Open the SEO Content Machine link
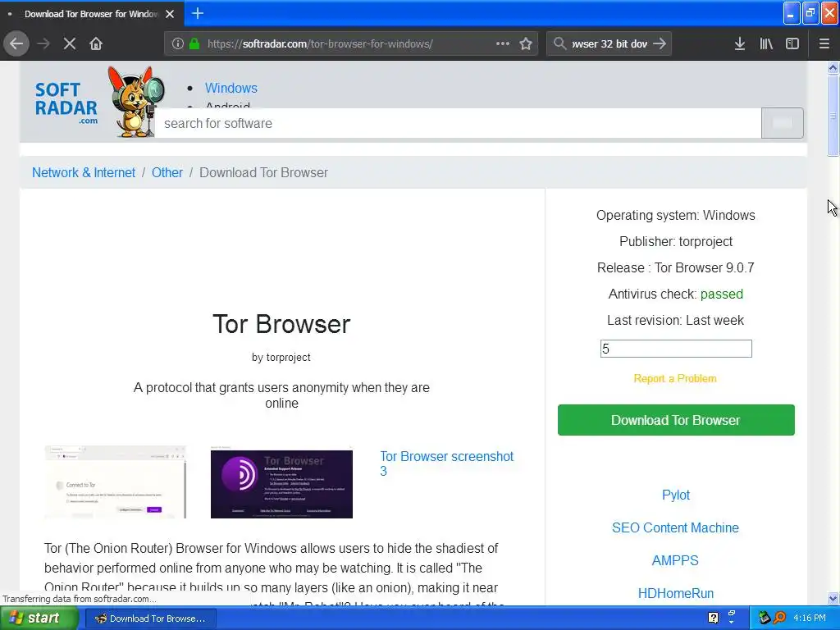840x630 pixels. point(676,527)
